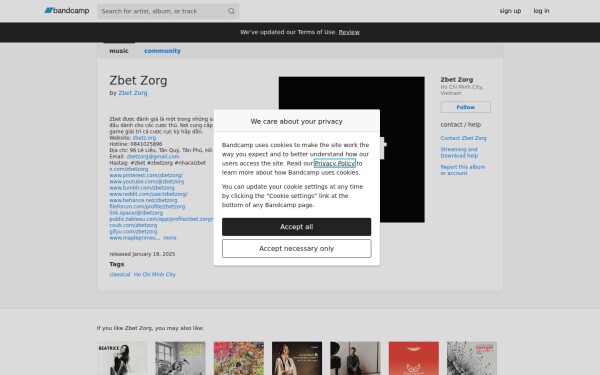
Task: Open the Terms of Use Review link
Action: coord(349,32)
